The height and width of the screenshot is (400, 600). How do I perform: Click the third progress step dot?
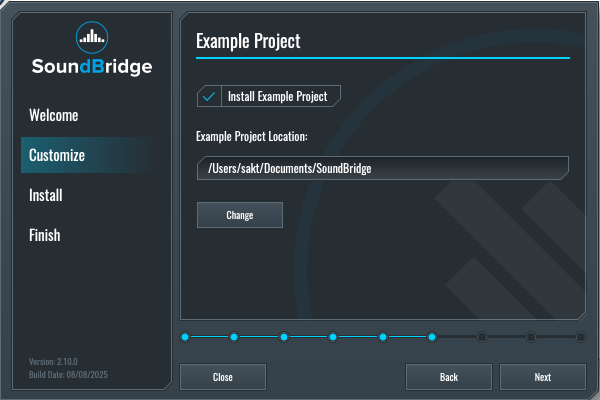point(284,337)
